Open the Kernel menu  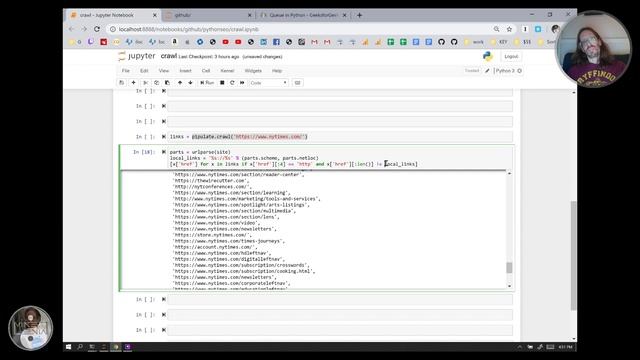coord(227,71)
